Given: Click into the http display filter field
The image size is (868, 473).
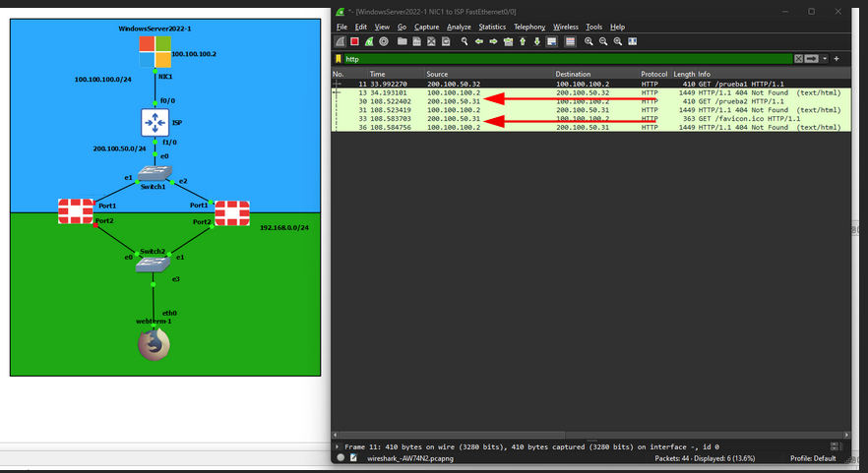Looking at the screenshot, I should click(568, 59).
